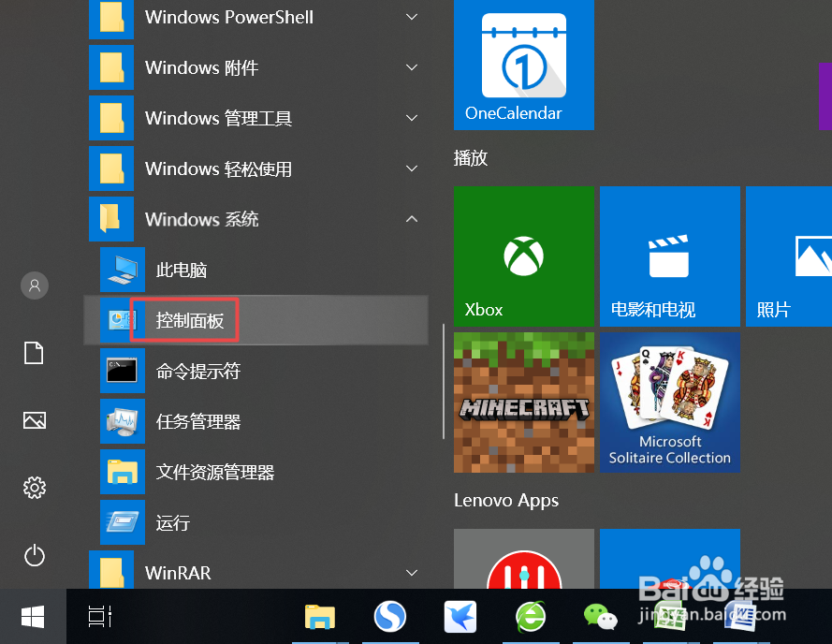The image size is (832, 644).
Task: Open the Xbox tile
Action: (523, 256)
